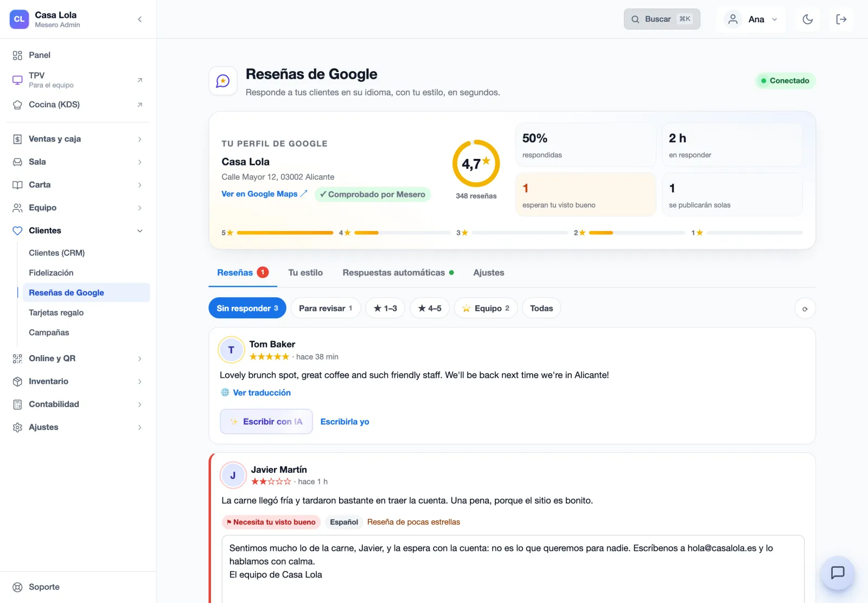Expand the Sala section
The width and height of the screenshot is (868, 603).
pos(78,162)
